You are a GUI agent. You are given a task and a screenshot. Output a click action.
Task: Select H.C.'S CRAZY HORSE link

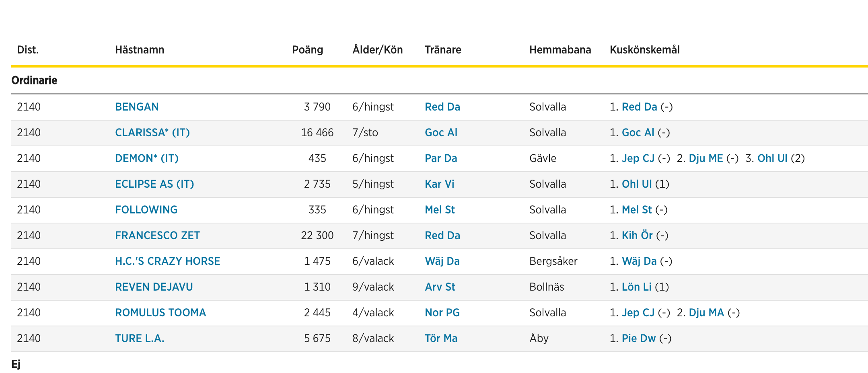(x=167, y=261)
